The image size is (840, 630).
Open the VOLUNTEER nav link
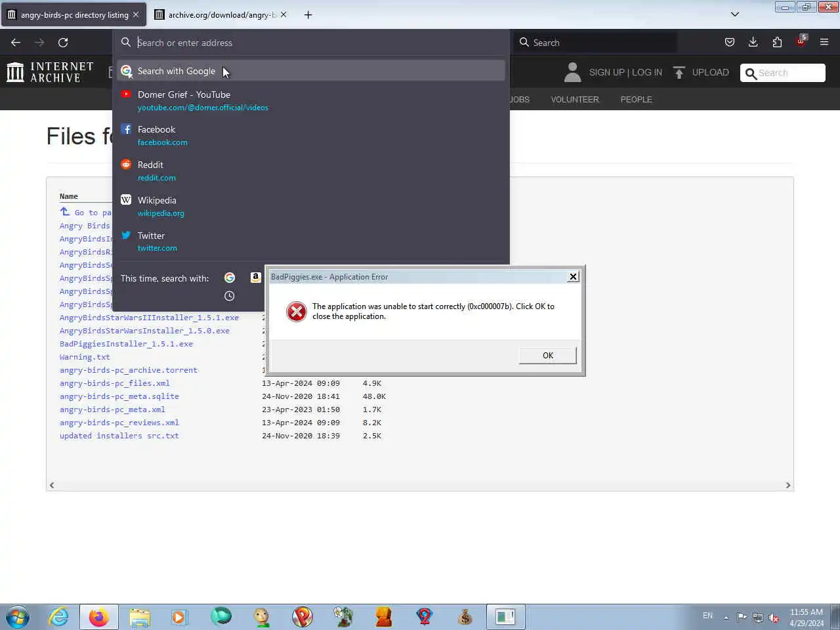(x=575, y=100)
